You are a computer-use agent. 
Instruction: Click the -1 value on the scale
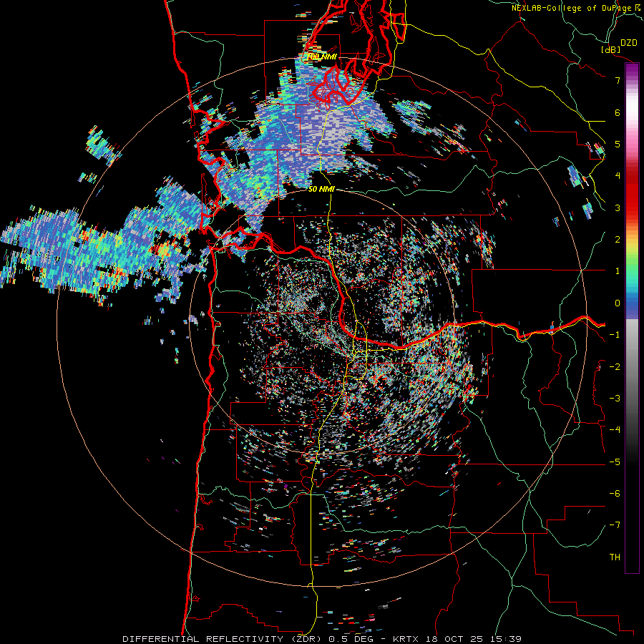[615, 335]
